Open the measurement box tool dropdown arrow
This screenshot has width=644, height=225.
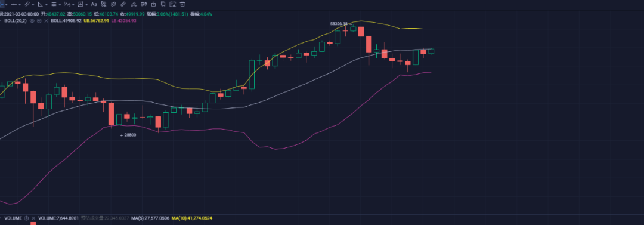click(x=86, y=5)
